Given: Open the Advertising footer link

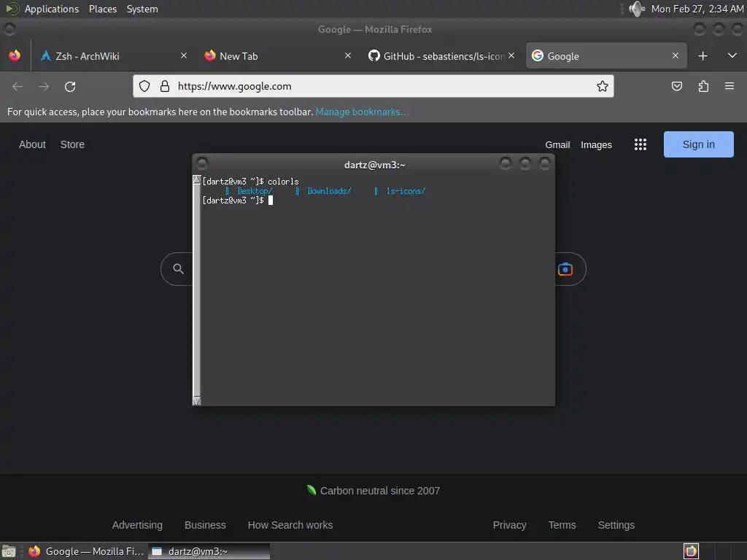Looking at the screenshot, I should pyautogui.click(x=137, y=525).
